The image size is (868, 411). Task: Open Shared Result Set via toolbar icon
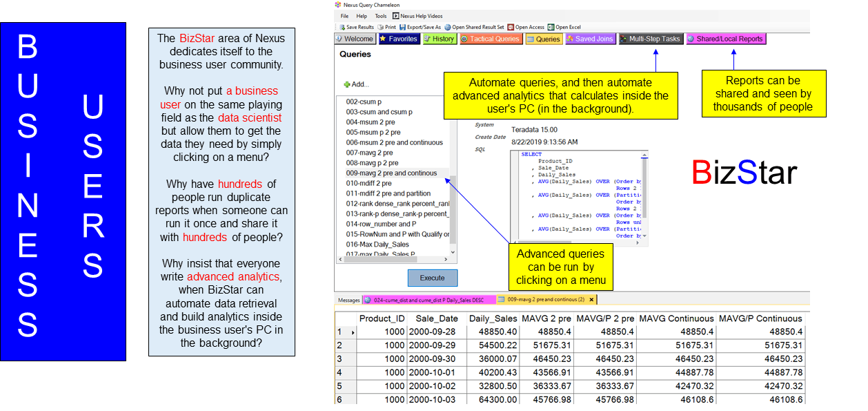tap(448, 28)
